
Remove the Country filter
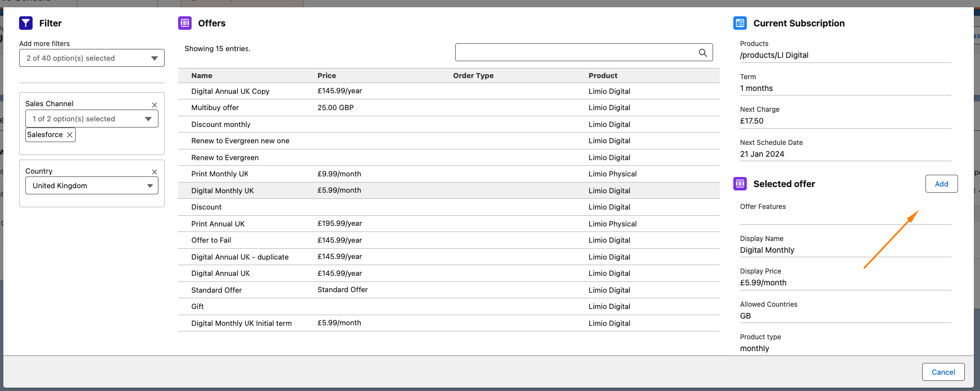pyautogui.click(x=155, y=172)
